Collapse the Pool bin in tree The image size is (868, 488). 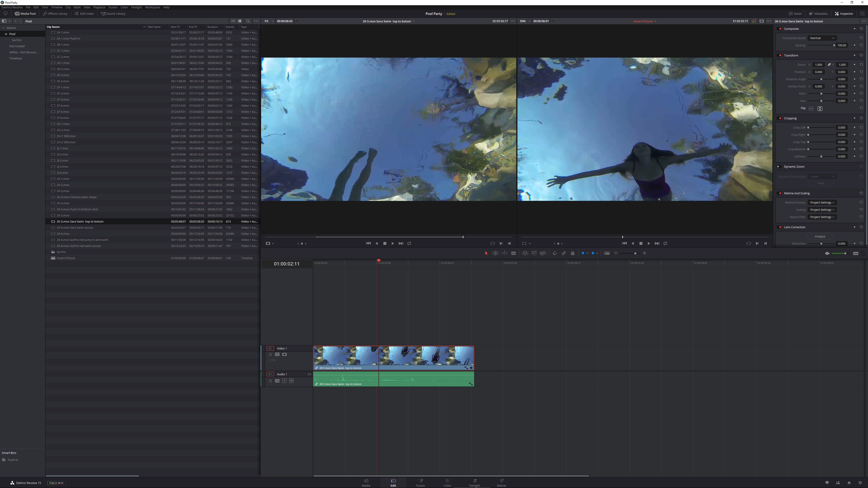click(6, 34)
